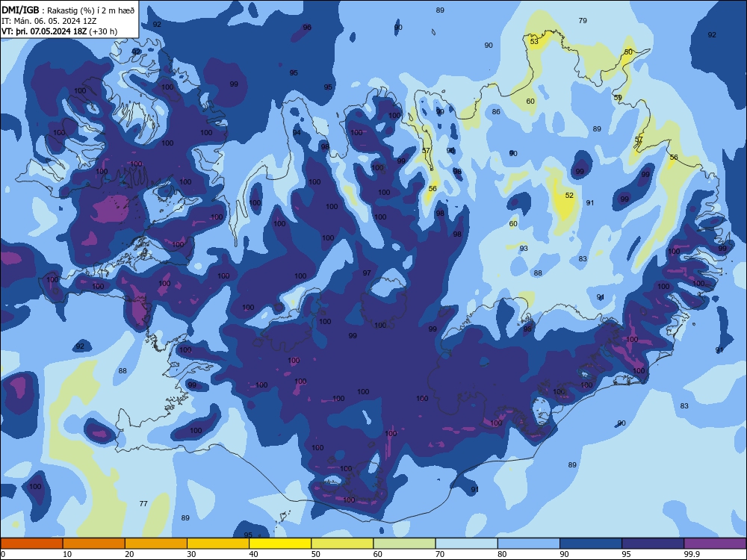Click the 'Rakastig (%) í 2 m hæð' label
The width and height of the screenshot is (747, 560).
point(90,10)
